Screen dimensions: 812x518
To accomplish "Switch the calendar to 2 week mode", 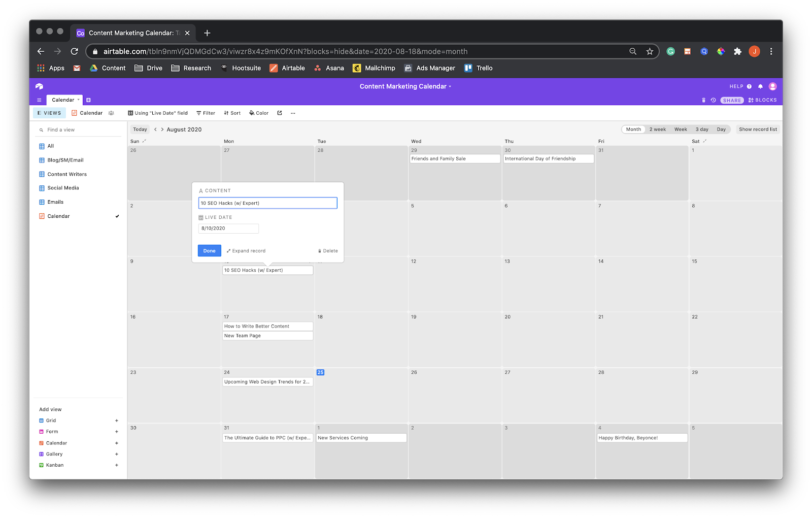I will [658, 129].
